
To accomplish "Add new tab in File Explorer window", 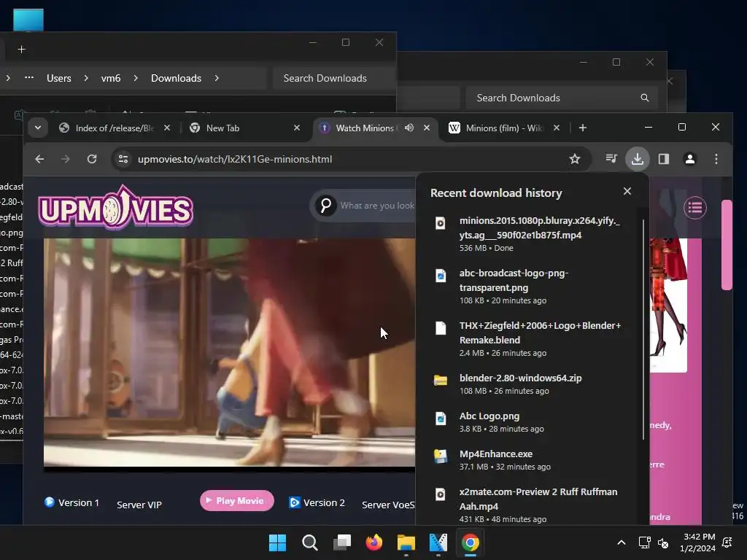I will coord(21,49).
